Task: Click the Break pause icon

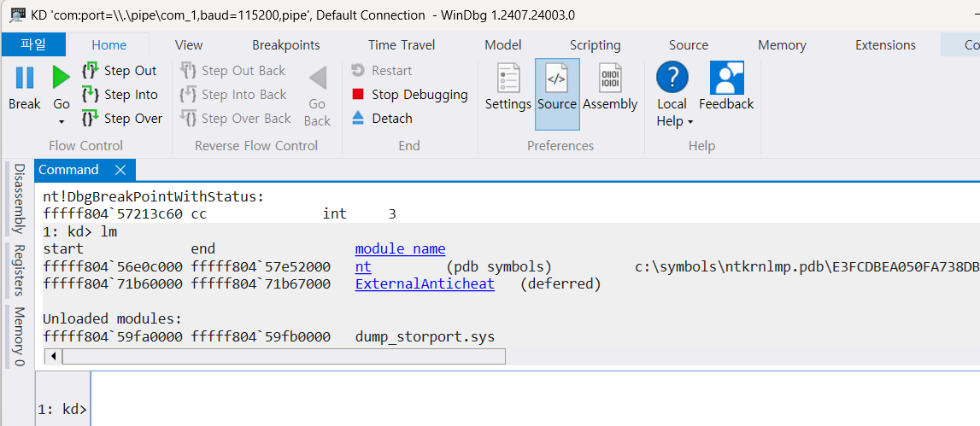Action: 25,78
